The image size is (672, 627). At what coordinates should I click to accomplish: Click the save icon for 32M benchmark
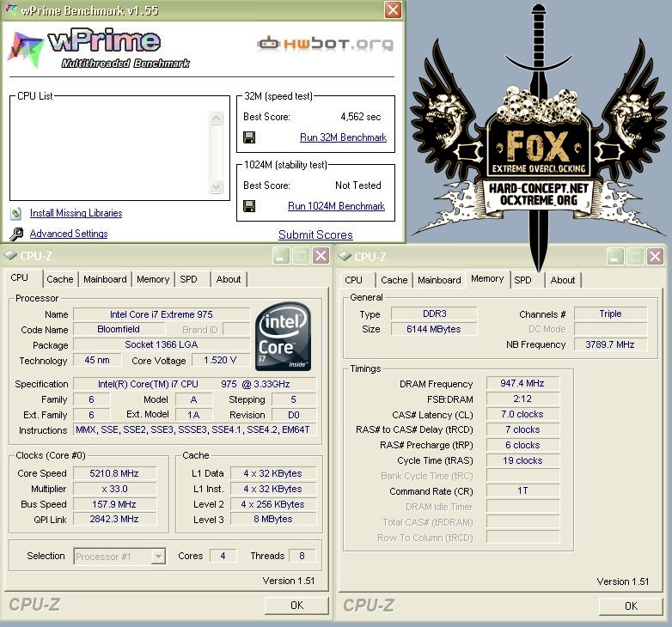(x=249, y=137)
